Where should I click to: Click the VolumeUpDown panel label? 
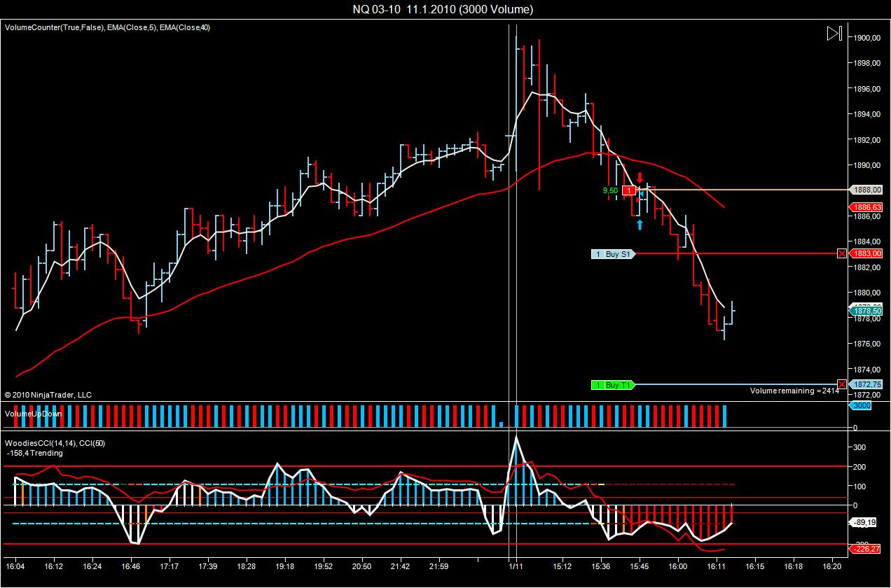(x=33, y=413)
